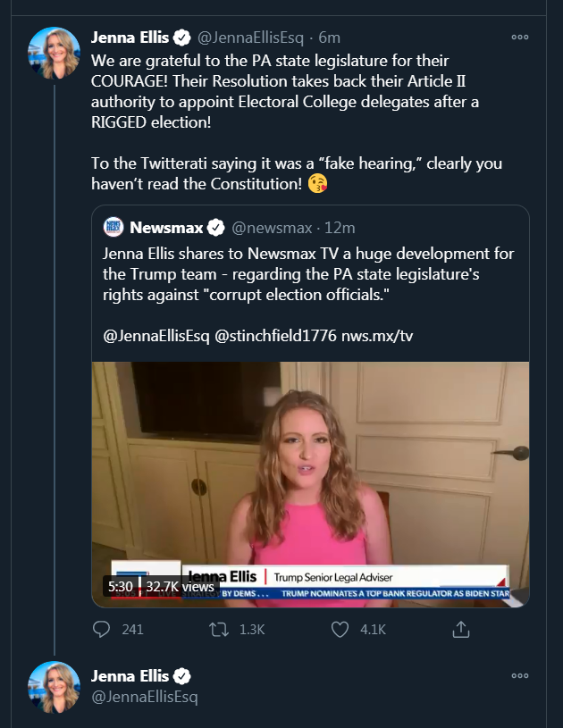Open the top tweet's more options menu
This screenshot has height=728, width=563.
tap(519, 38)
